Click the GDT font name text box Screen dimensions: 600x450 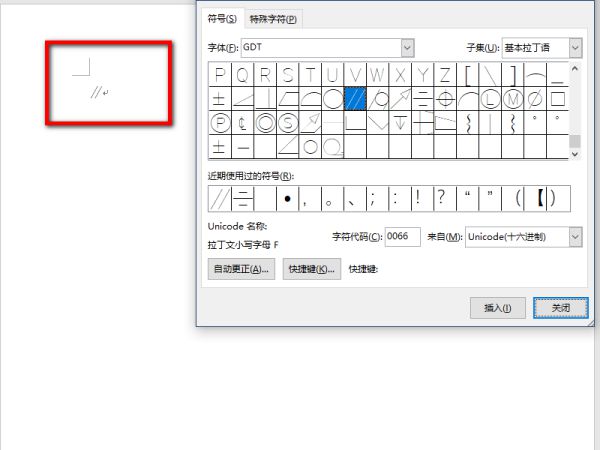[x=321, y=48]
